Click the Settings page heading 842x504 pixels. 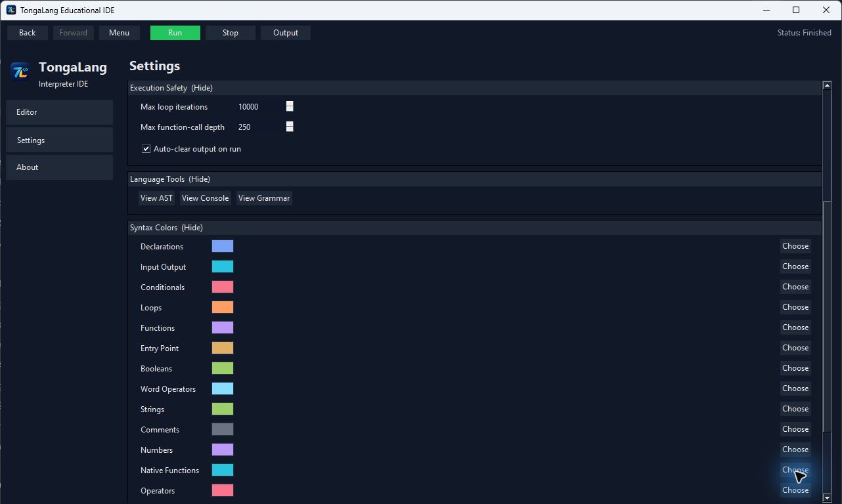(x=154, y=66)
